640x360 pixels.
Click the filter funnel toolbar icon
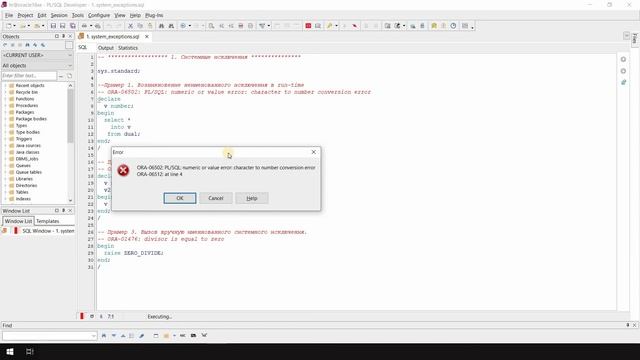tap(262, 26)
